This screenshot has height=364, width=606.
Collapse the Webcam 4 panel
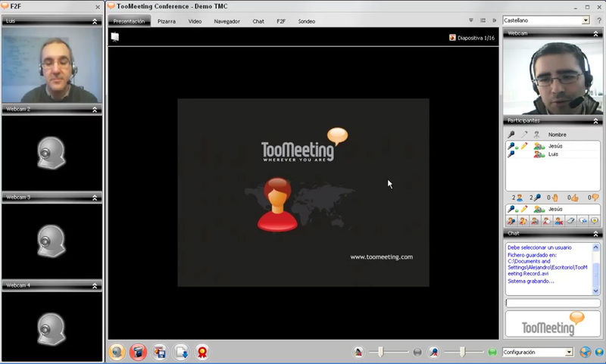tap(95, 286)
